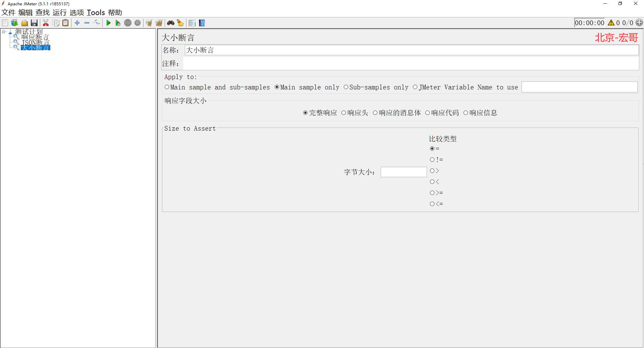Click the 字节大小 input field
Image resolution: width=644 pixels, height=348 pixels.
click(404, 172)
